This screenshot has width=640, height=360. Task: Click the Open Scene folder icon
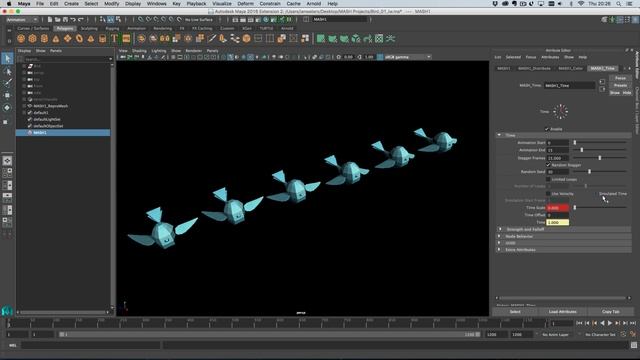[x=58, y=20]
